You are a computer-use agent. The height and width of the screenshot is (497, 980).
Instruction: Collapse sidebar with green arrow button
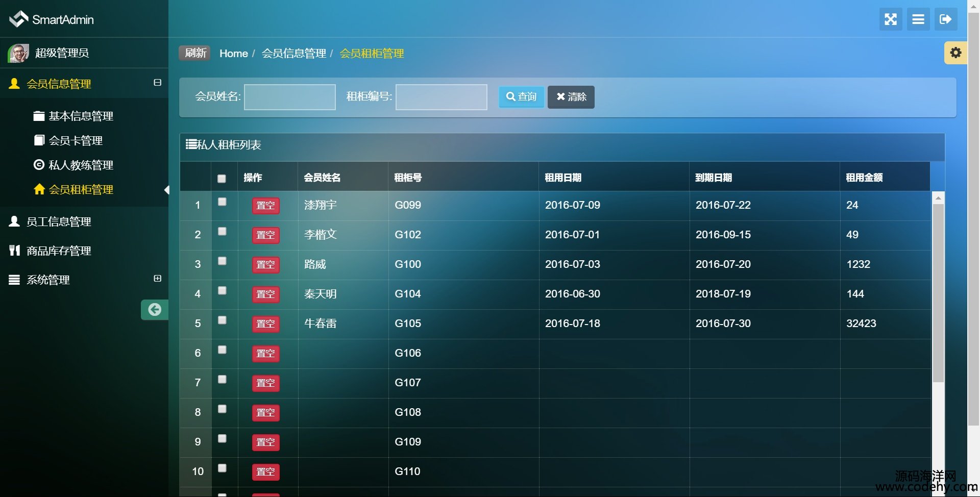tap(155, 309)
